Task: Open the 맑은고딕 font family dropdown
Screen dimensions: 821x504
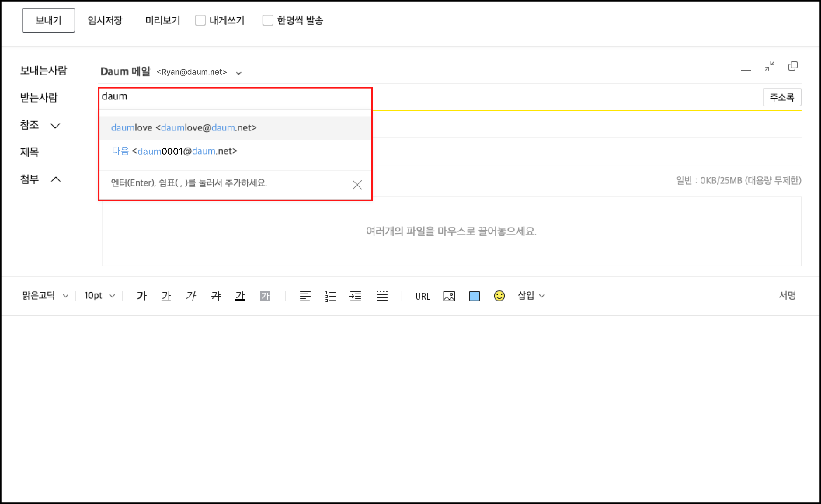Action: (45, 296)
